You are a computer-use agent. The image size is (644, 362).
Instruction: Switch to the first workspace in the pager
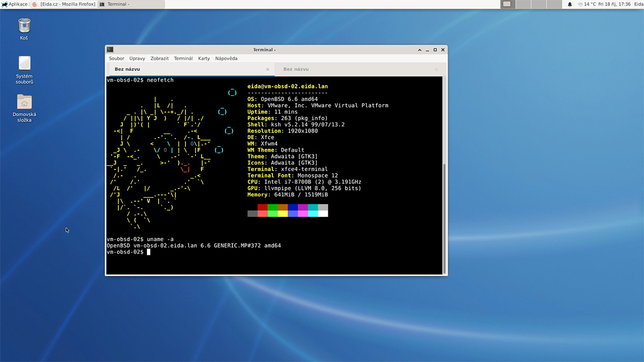pyautogui.click(x=507, y=4)
